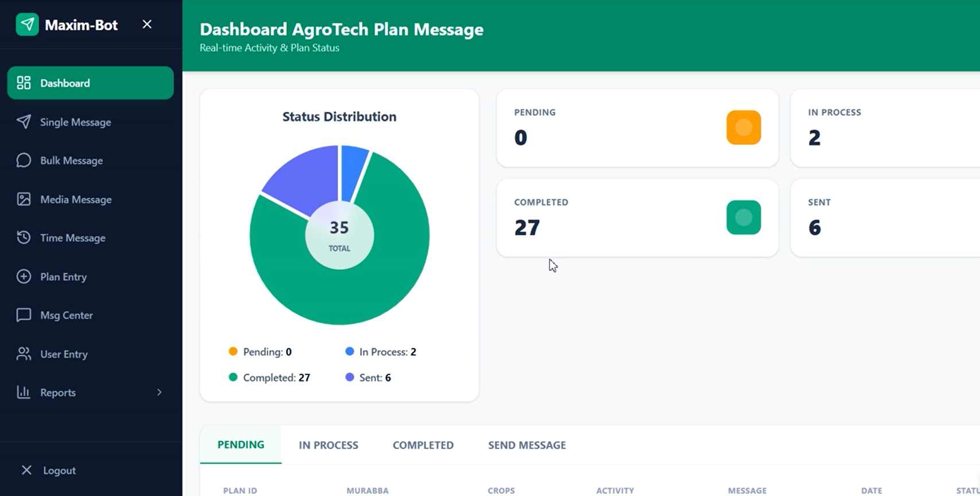This screenshot has width=980, height=496.
Task: Go to the Dashboard menu item
Action: coord(90,83)
